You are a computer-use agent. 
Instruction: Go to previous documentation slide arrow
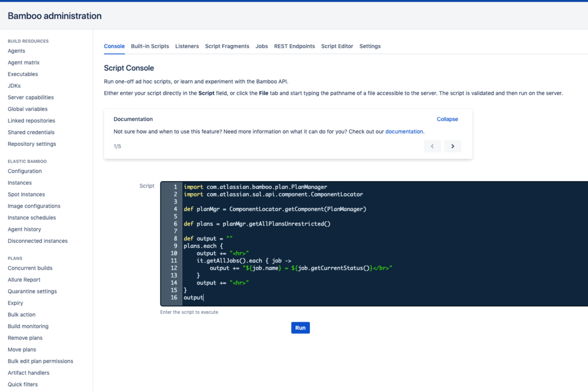[432, 146]
